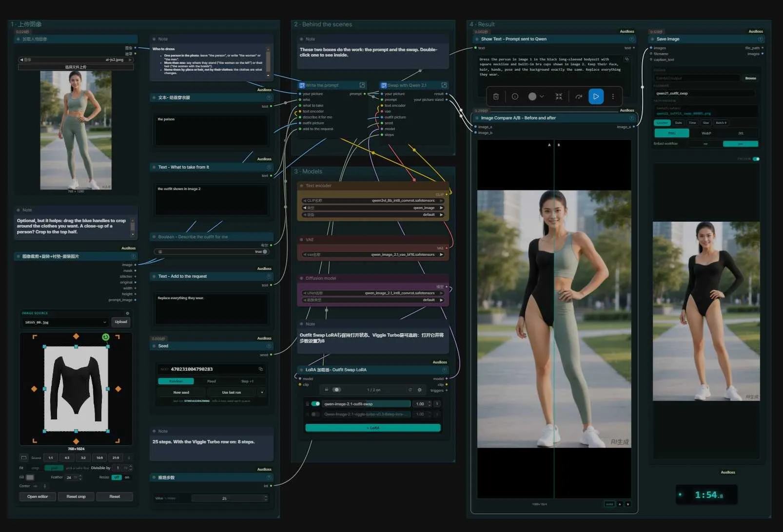Open the three-dot more options menu
The width and height of the screenshot is (783, 532).
(613, 96)
